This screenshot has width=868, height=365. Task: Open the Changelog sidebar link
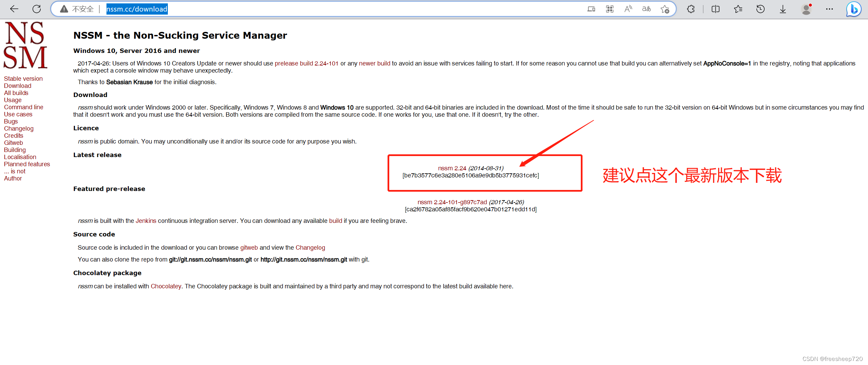click(19, 129)
